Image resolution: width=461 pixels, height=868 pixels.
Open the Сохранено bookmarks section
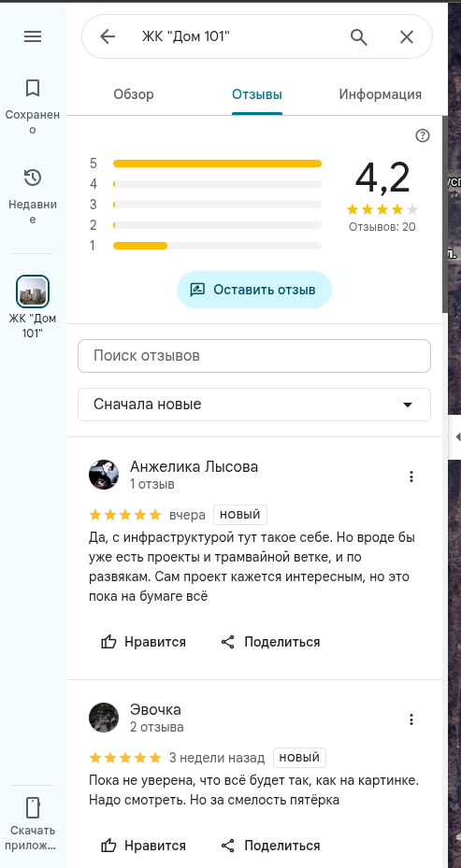coord(33,107)
